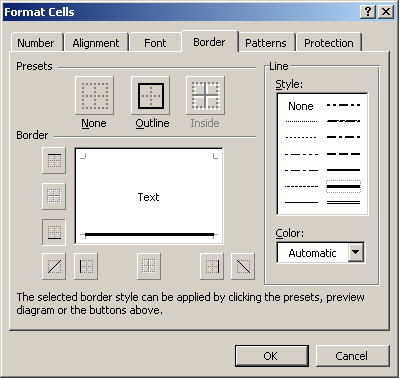399x378 pixels.
Task: Select the thick solid line style
Action: (x=343, y=186)
